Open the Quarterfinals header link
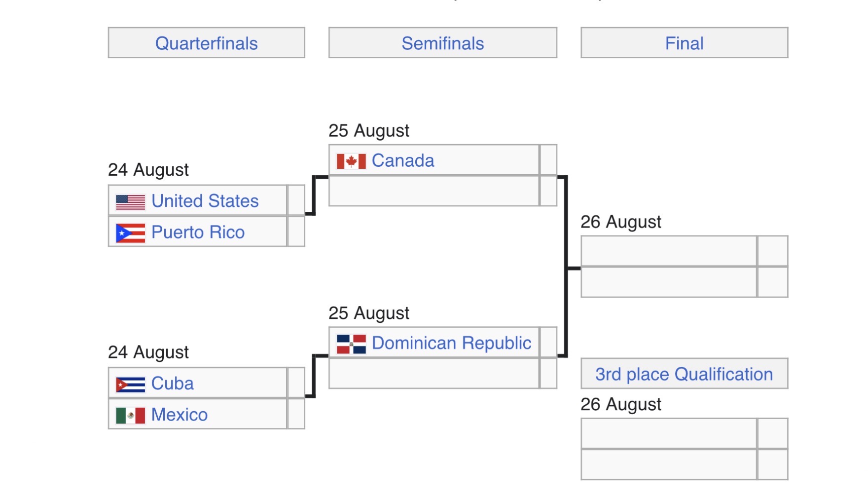The image size is (868, 501). [x=206, y=43]
